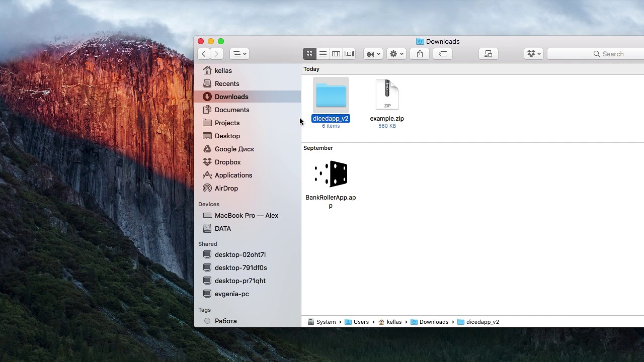This screenshot has height=362, width=644.
Task: Click the dicedapp_v2 file name label
Action: (x=331, y=119)
